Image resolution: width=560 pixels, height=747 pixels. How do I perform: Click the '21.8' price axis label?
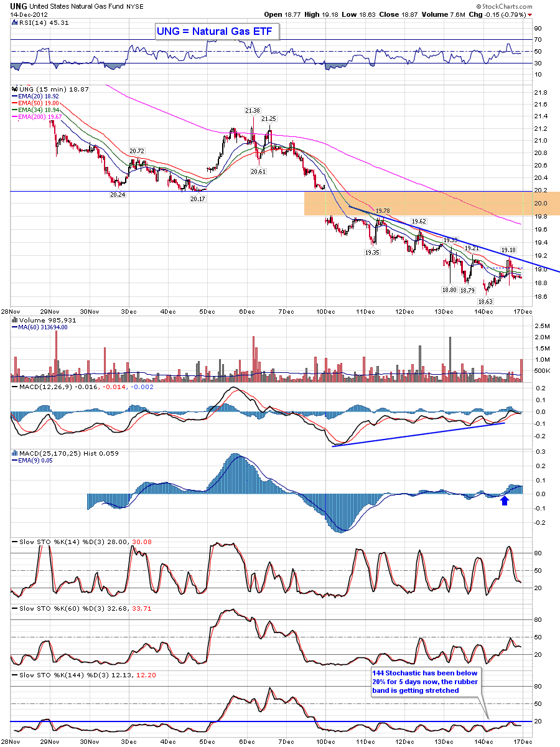click(541, 93)
